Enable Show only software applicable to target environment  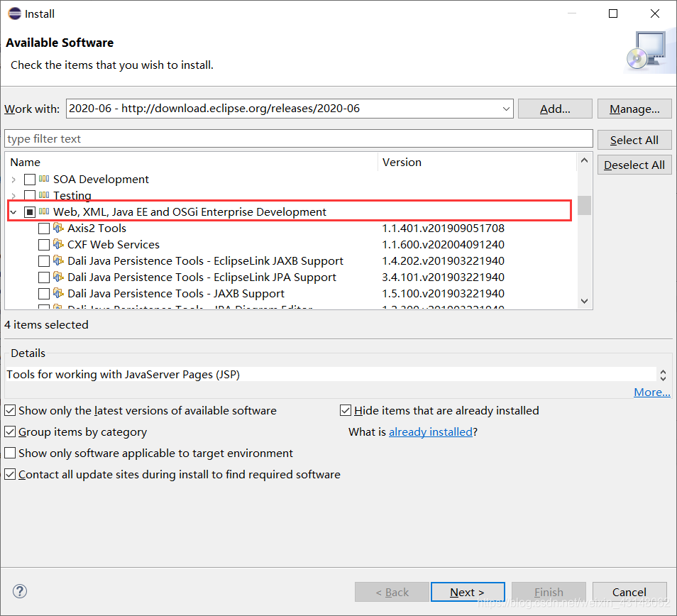point(10,453)
